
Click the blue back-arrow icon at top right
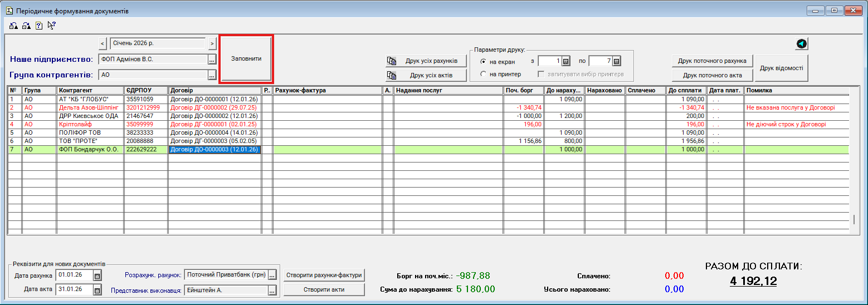(802, 44)
